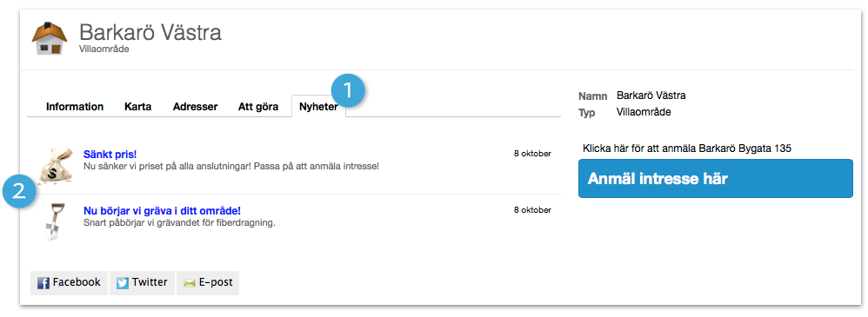Open the Sänkt pris! news link
This screenshot has width=868, height=317.
pos(110,155)
